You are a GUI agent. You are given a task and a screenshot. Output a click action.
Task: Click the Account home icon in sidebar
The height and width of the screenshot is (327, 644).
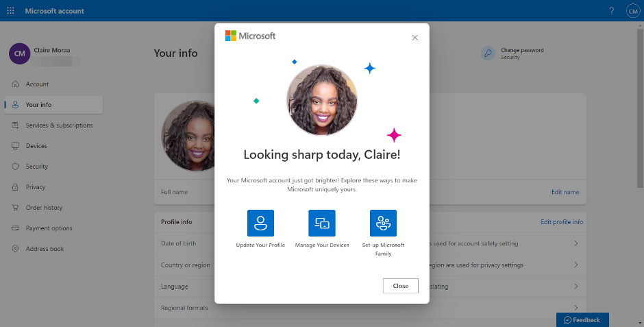[15, 84]
